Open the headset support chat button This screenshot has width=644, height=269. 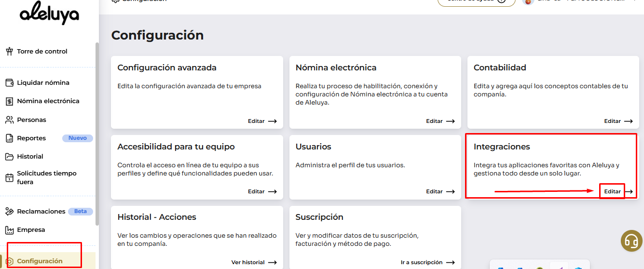pos(630,240)
